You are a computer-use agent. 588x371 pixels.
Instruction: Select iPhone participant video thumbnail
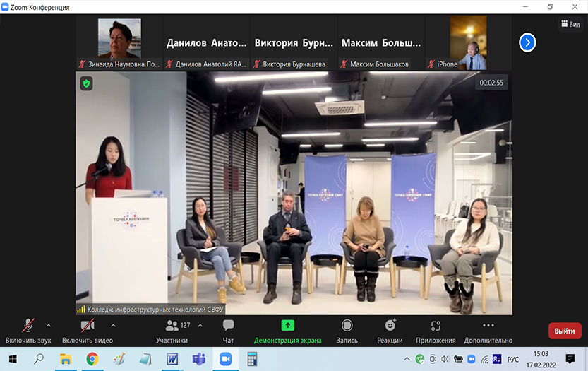(x=468, y=42)
